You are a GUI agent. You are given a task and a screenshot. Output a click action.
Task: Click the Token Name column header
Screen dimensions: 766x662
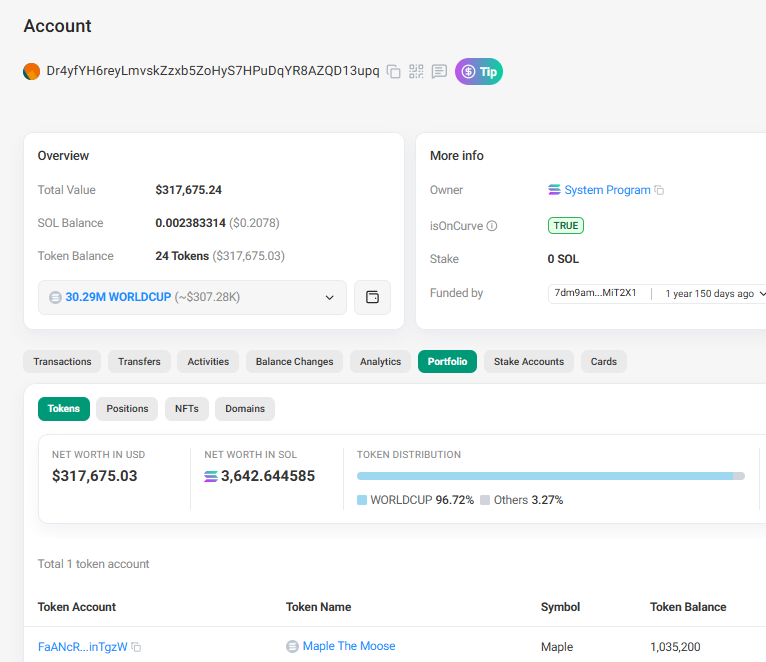(319, 607)
